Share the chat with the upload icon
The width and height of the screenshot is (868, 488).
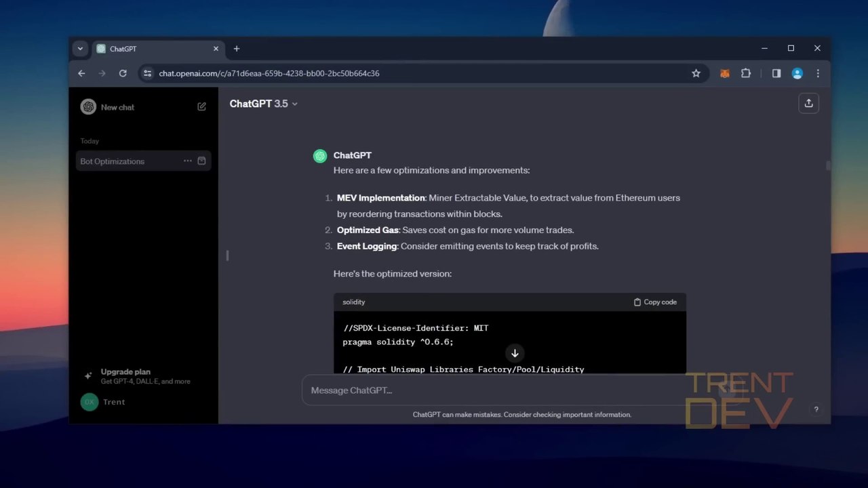808,103
